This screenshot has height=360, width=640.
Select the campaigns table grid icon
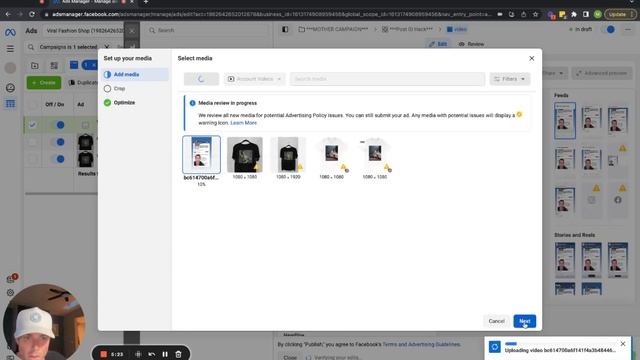pyautogui.click(x=10, y=104)
